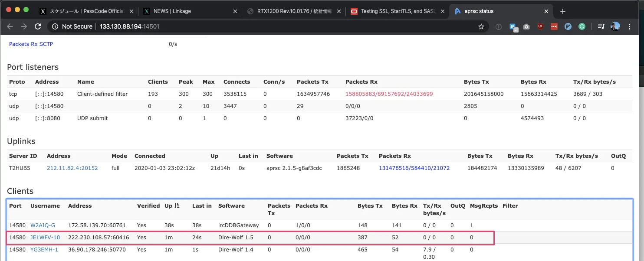Image resolution: width=644 pixels, height=261 pixels.
Task: Open the camera screenshot extension
Action: 526,26
